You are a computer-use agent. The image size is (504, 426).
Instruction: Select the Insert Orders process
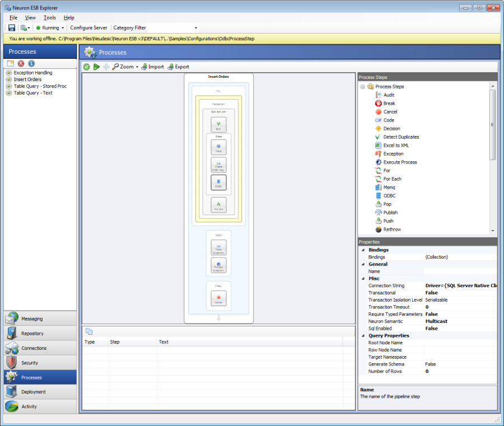point(27,79)
